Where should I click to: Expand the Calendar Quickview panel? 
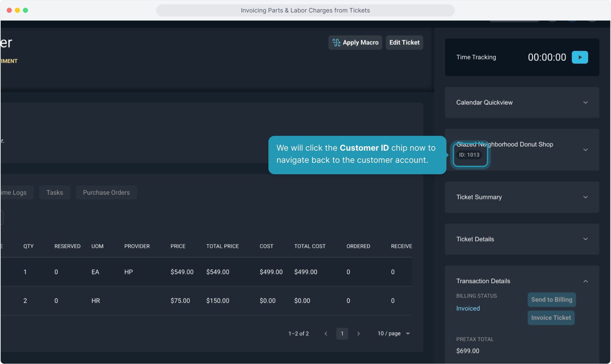(585, 102)
